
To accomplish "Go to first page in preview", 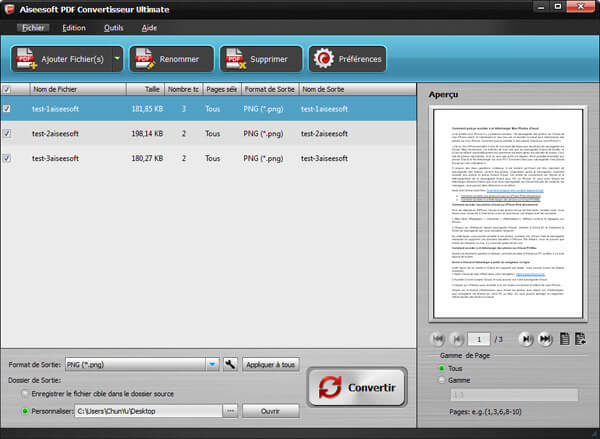I will [438, 339].
